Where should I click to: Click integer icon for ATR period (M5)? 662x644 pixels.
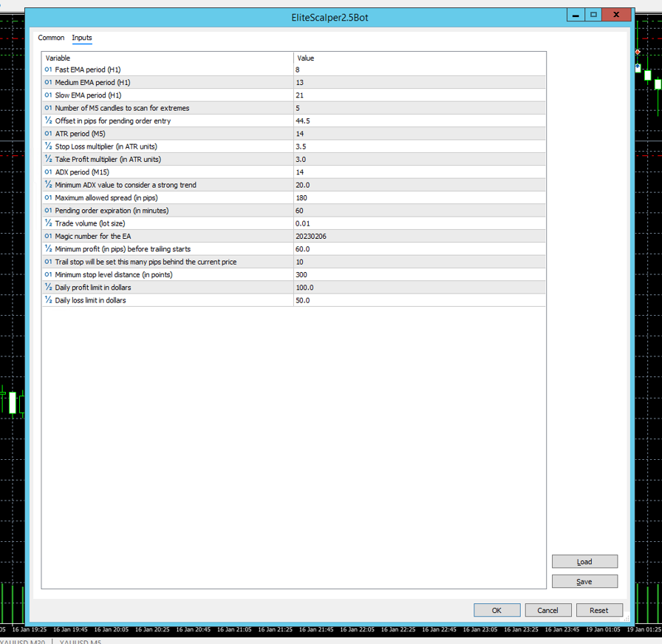(48, 134)
